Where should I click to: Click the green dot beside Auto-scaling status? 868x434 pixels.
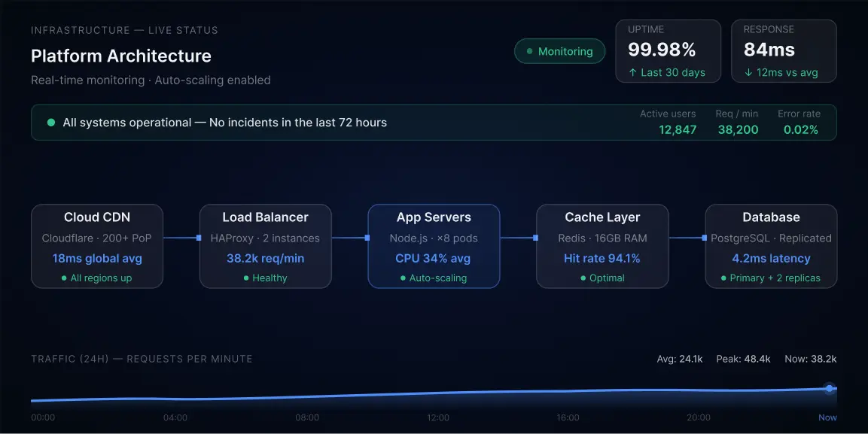tap(403, 278)
